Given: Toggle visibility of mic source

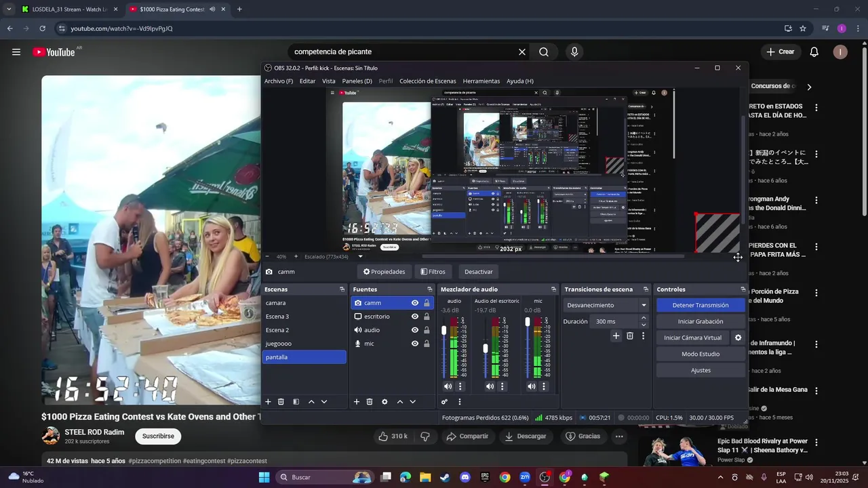Looking at the screenshot, I should (415, 344).
